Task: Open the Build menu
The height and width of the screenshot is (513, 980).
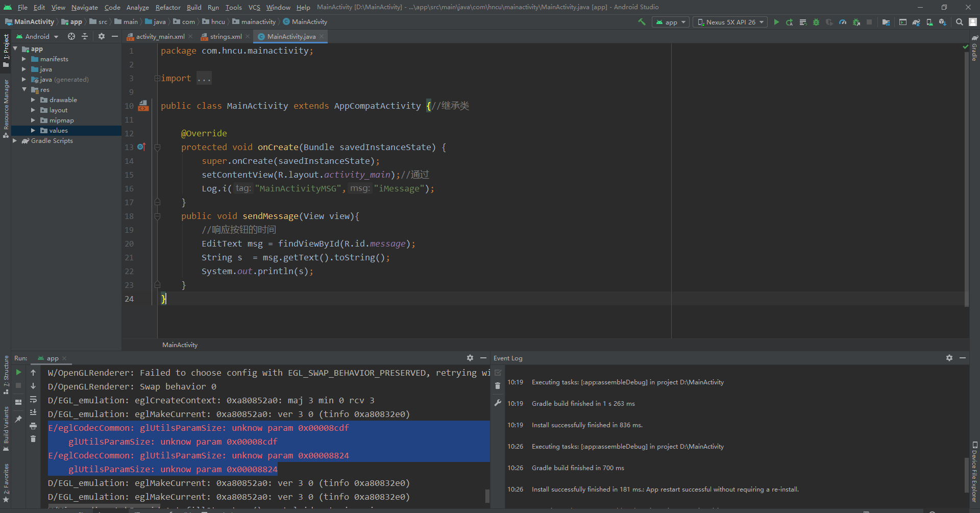Action: click(194, 7)
